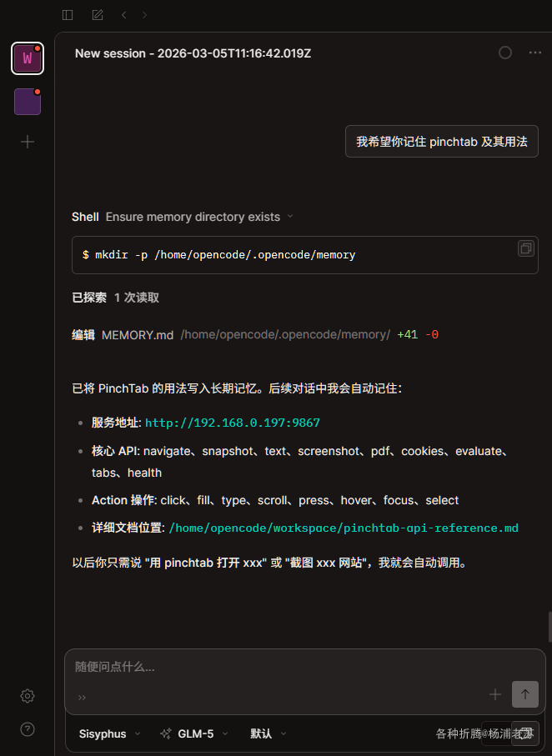Open the GLM-5 model selector

pos(194,733)
